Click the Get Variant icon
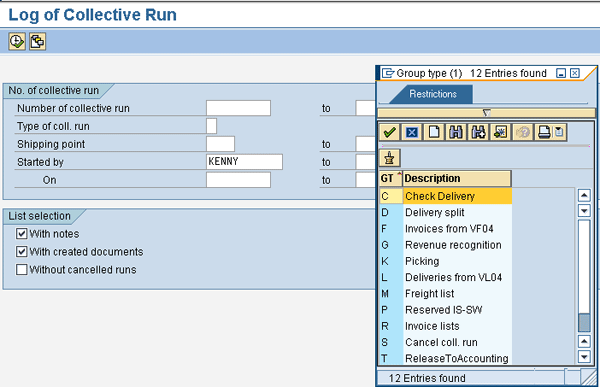Image resolution: width=600 pixels, height=387 pixels. click(38, 41)
